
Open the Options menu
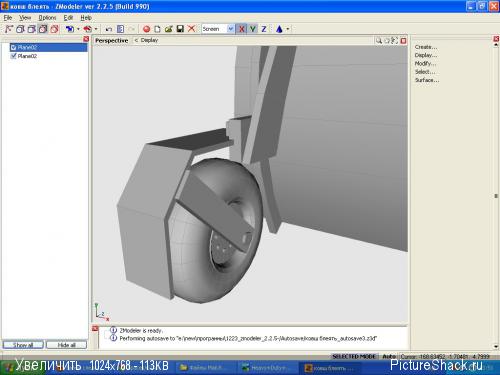tap(47, 18)
